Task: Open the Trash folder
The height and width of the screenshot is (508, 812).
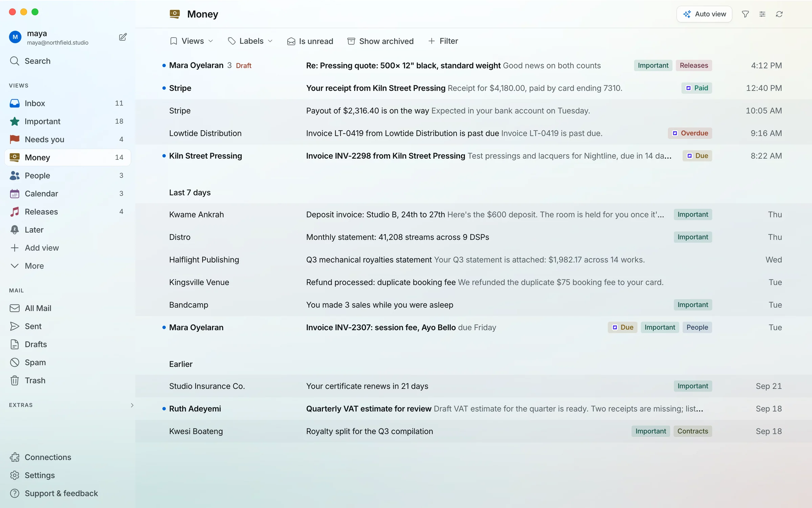Action: [68, 380]
